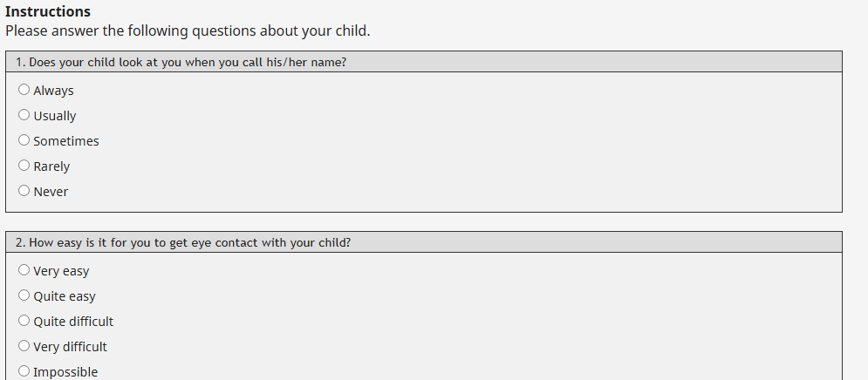Screen dimensions: 868x380
Task: Click the 'Very easy' answer label text
Action: [61, 271]
